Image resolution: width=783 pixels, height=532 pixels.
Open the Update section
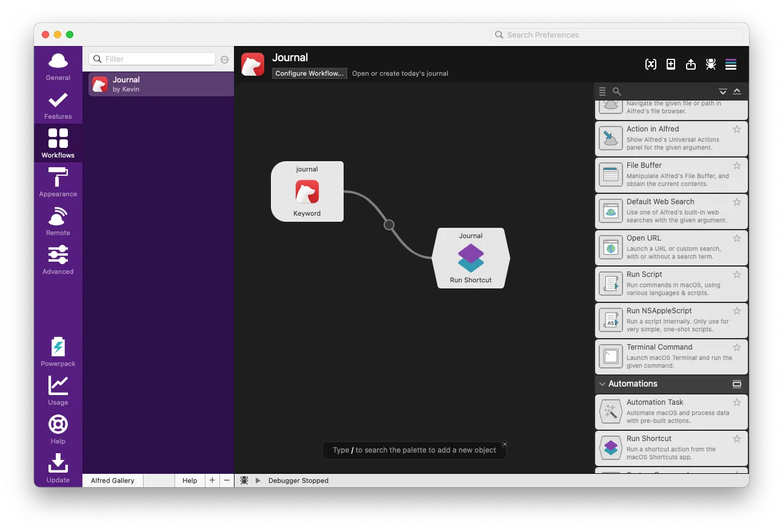click(58, 468)
